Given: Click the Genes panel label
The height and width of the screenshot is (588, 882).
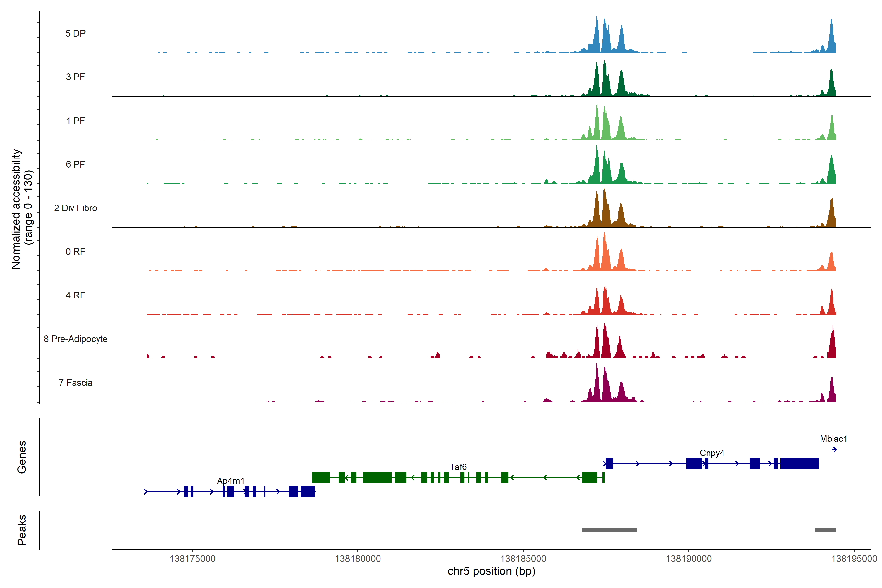Looking at the screenshot, I should (x=22, y=457).
